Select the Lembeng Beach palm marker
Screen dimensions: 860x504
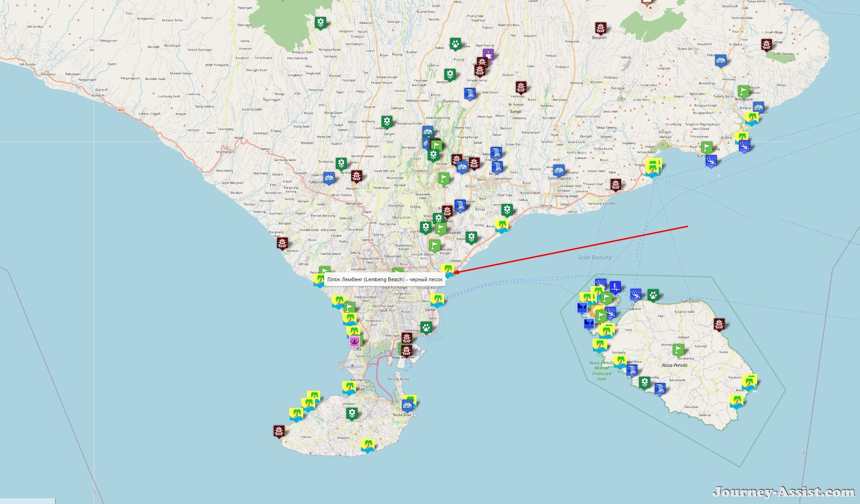[447, 270]
